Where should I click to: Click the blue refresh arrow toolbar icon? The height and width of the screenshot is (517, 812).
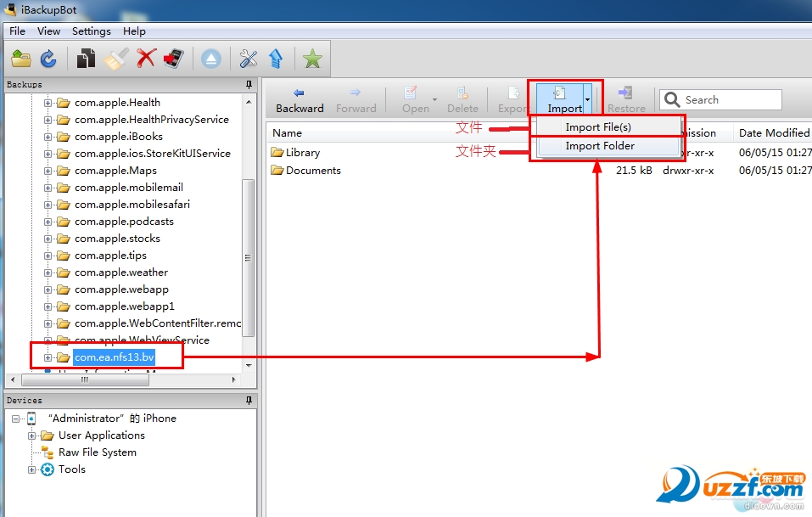point(48,59)
